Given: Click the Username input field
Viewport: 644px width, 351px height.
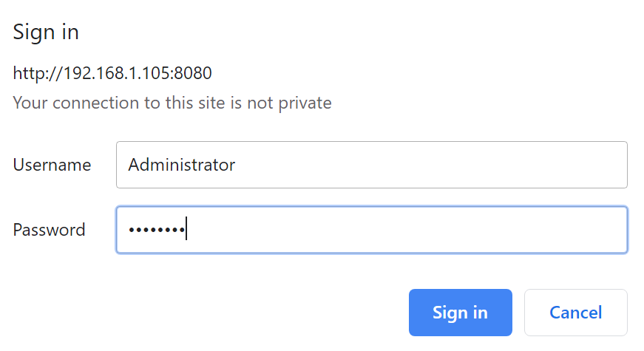Looking at the screenshot, I should point(371,165).
